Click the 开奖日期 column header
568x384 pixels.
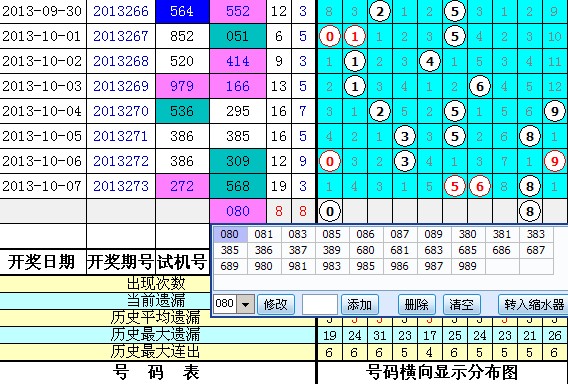(42, 262)
